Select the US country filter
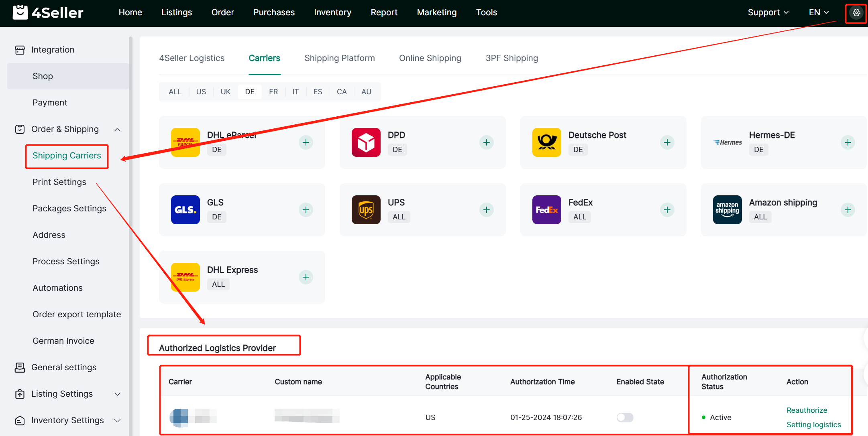868x436 pixels. [201, 92]
